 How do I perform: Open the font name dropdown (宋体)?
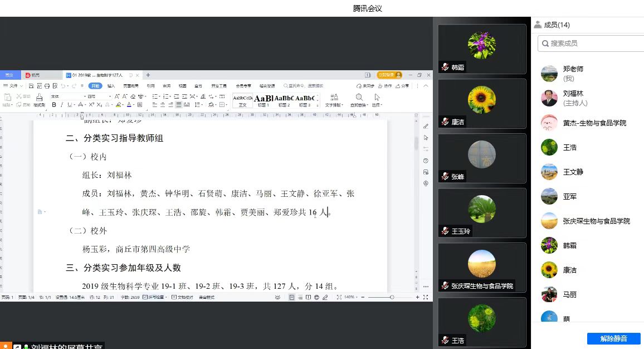tap(67, 96)
